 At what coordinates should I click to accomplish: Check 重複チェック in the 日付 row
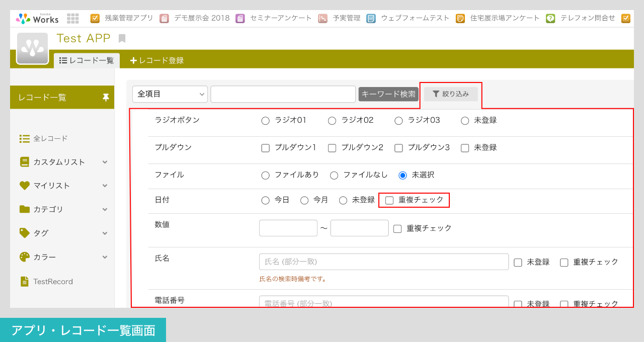389,200
